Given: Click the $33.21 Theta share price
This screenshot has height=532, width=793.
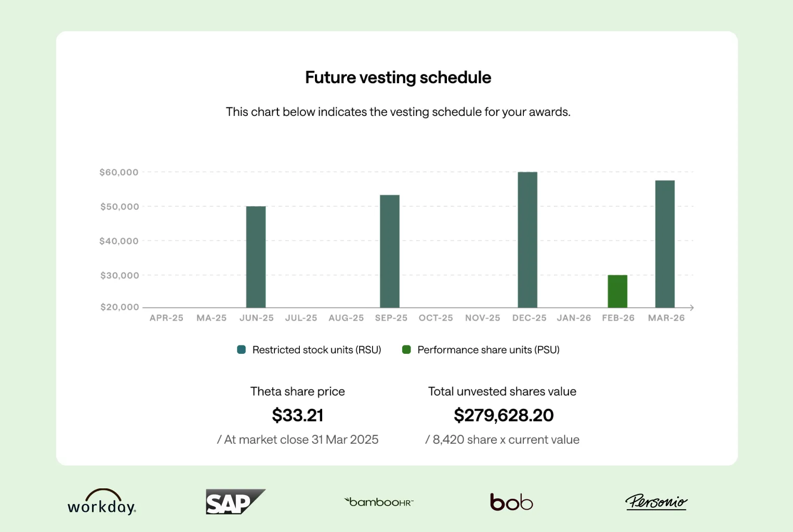Looking at the screenshot, I should [298, 415].
